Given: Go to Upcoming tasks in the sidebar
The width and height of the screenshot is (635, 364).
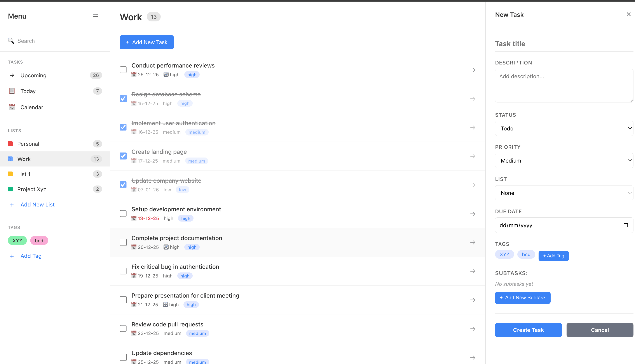Looking at the screenshot, I should pyautogui.click(x=33, y=75).
